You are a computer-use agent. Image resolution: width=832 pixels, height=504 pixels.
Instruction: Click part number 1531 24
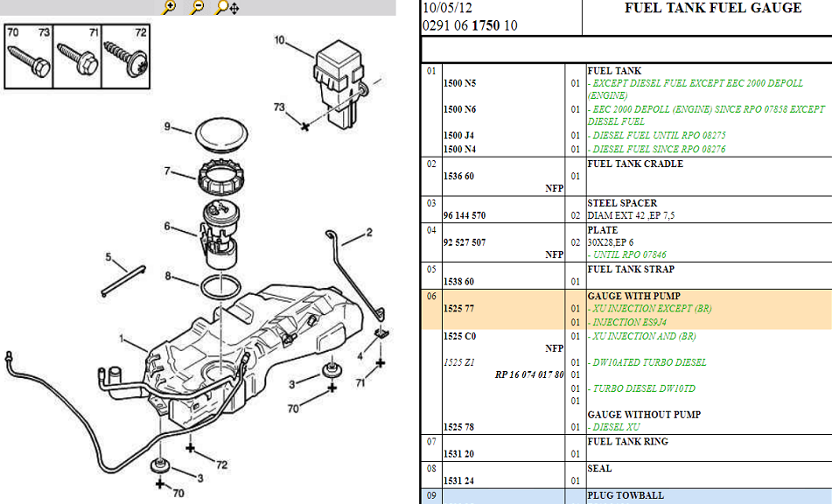(459, 480)
